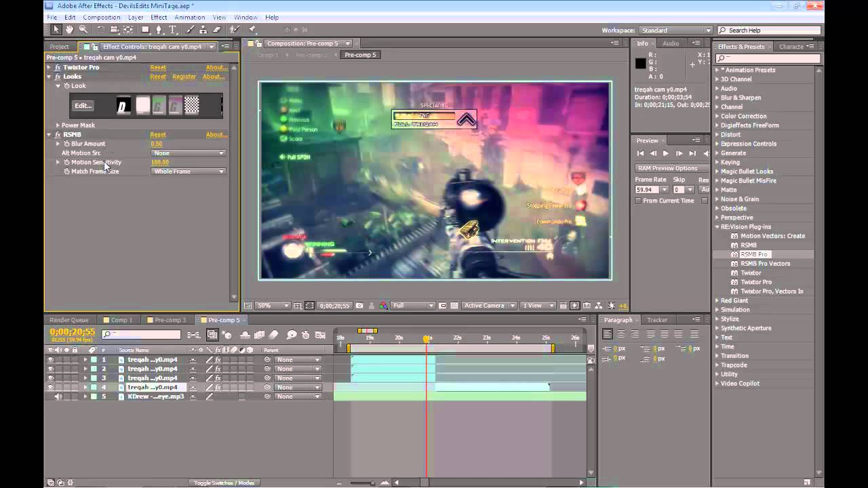Click Register link for Looks
This screenshot has height=488, width=868.
(x=184, y=77)
